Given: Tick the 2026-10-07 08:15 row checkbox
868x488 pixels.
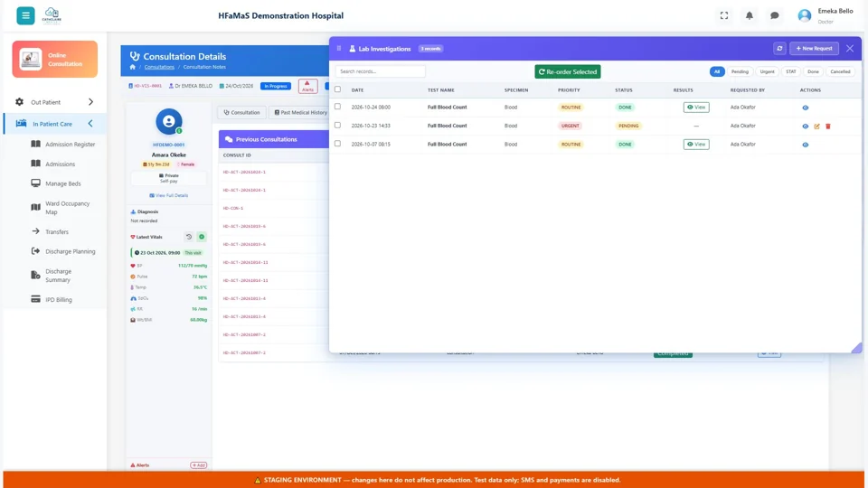Looking at the screenshot, I should click(337, 144).
